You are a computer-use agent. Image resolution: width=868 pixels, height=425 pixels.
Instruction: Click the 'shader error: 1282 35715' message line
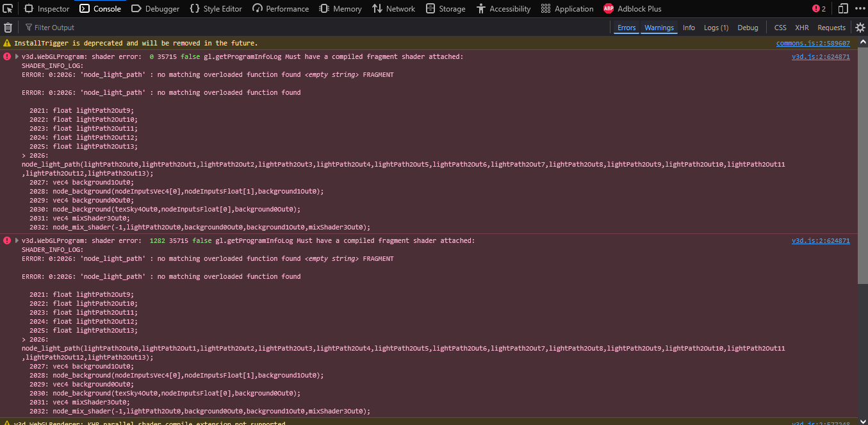point(249,240)
